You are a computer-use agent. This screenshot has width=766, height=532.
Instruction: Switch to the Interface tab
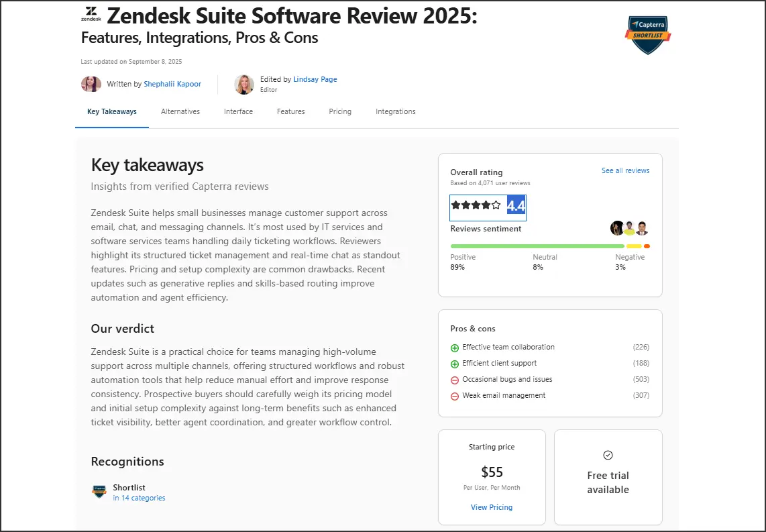click(238, 111)
